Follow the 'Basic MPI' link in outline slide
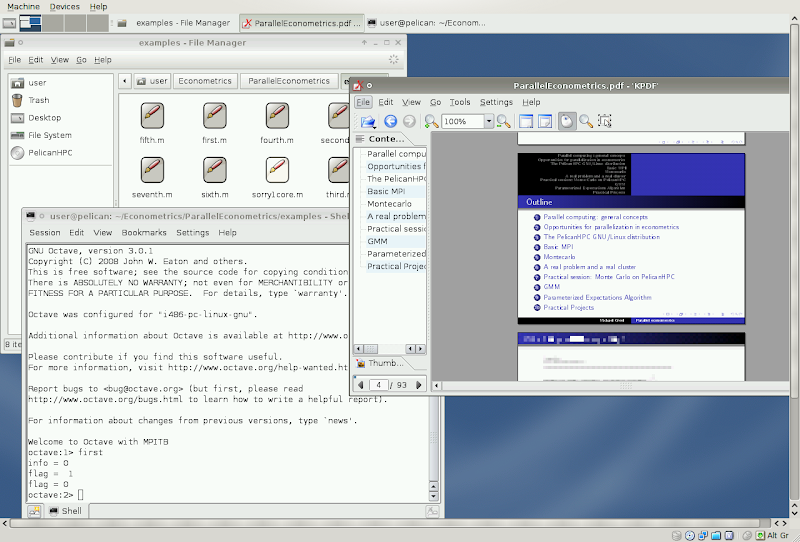The height and width of the screenshot is (542, 800). coord(558,246)
